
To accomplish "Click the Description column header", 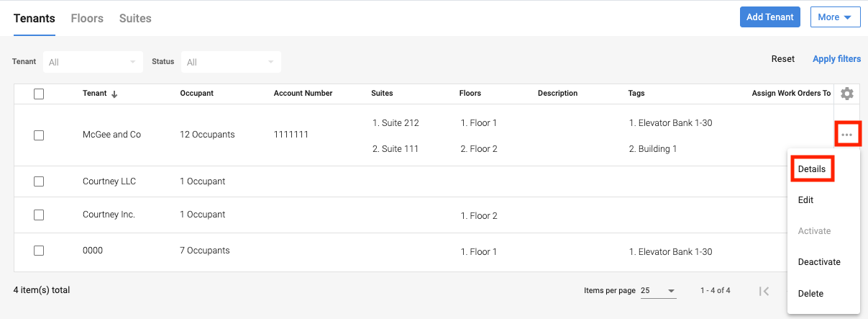I will (x=557, y=94).
